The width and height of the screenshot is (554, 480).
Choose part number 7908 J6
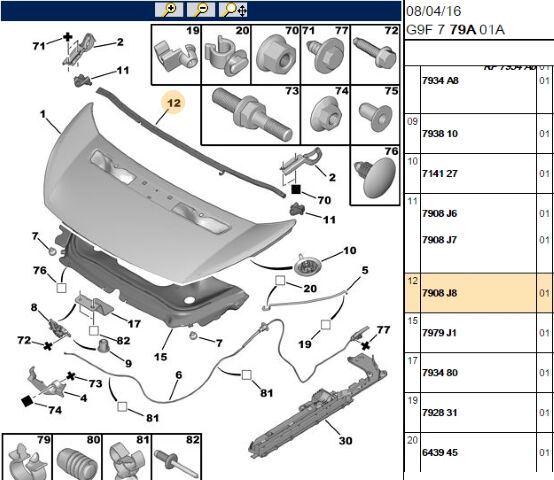(x=439, y=213)
